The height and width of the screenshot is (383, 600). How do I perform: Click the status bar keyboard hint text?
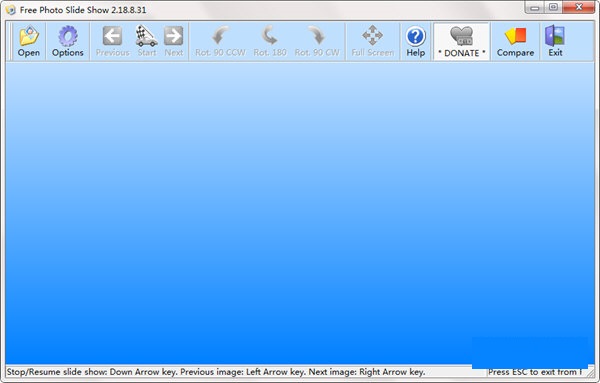[216, 372]
